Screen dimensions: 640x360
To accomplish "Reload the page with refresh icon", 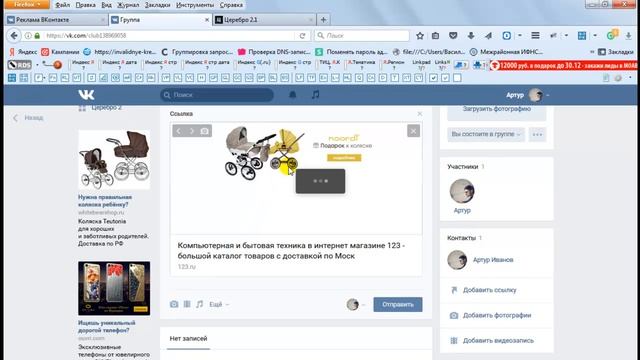I will (302, 36).
